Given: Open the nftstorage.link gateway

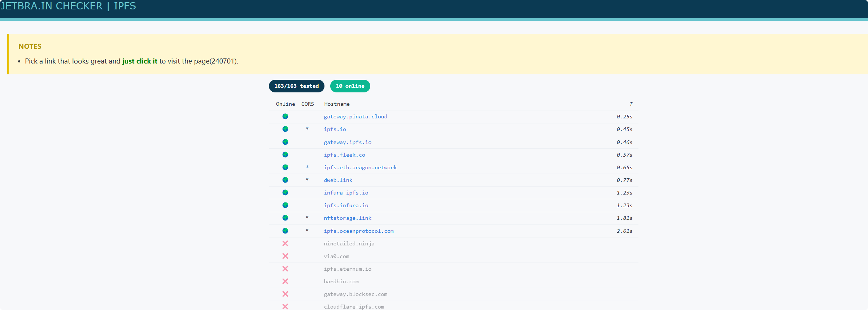Looking at the screenshot, I should 348,218.
